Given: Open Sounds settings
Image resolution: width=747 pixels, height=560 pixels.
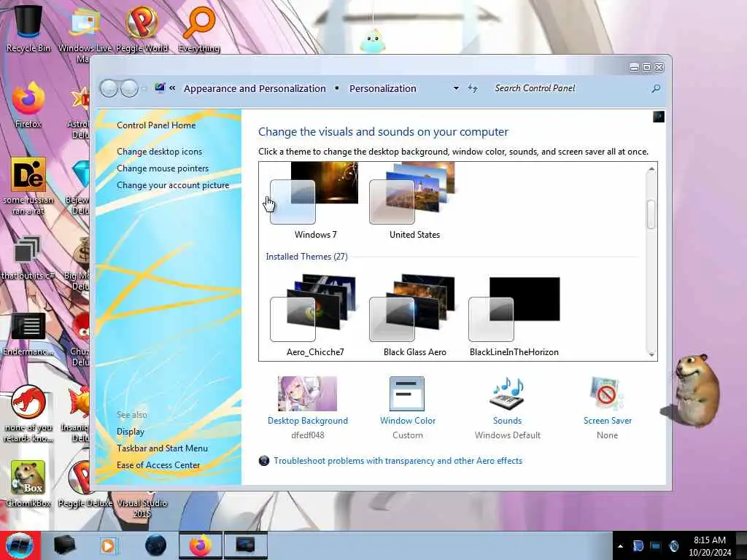Looking at the screenshot, I should pos(508,407).
